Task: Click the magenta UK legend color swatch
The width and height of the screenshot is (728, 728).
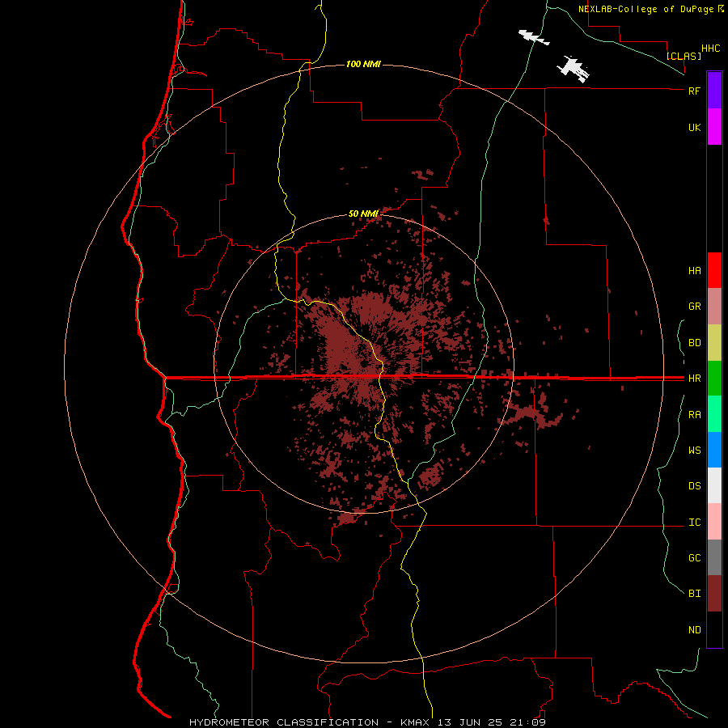Action: (714, 127)
